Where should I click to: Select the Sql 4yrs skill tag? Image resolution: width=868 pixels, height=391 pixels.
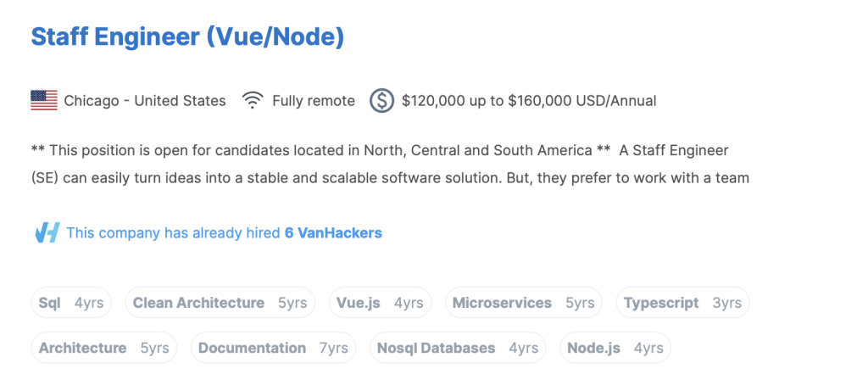pos(71,303)
